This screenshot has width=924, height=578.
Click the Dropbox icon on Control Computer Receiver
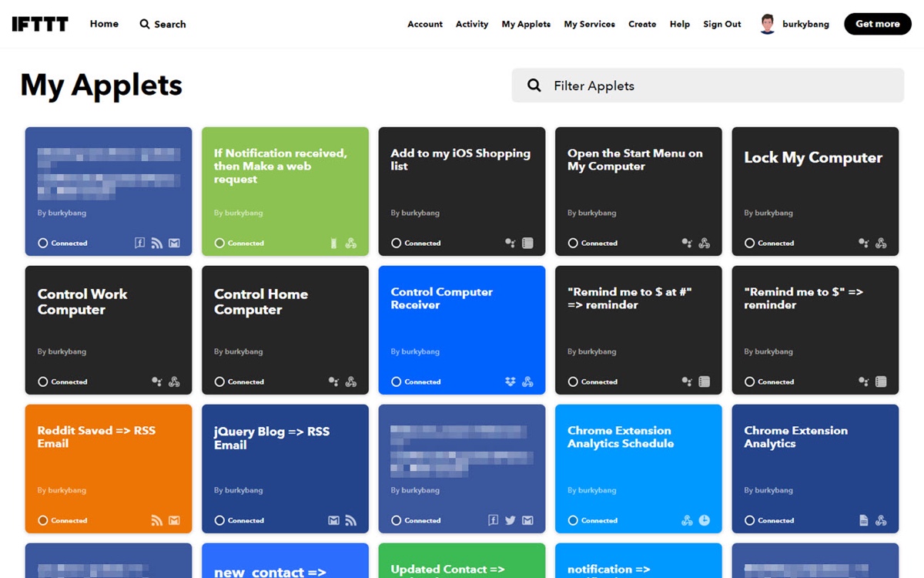coord(511,381)
